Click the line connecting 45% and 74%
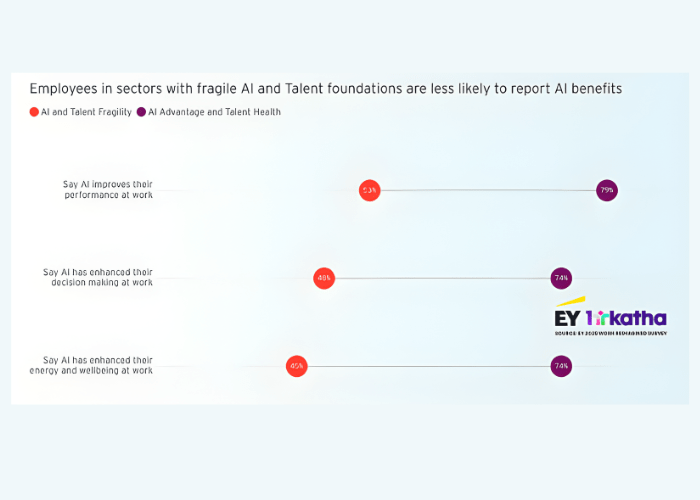 click(x=429, y=367)
